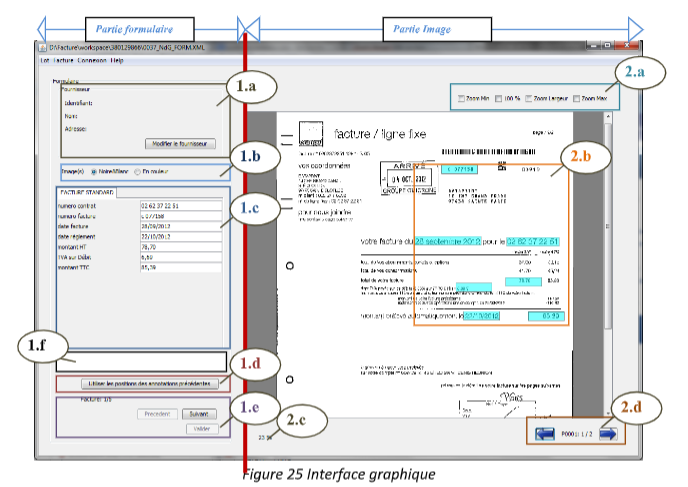
Task: Enable the Zoom Min checkbox
Action: point(461,98)
